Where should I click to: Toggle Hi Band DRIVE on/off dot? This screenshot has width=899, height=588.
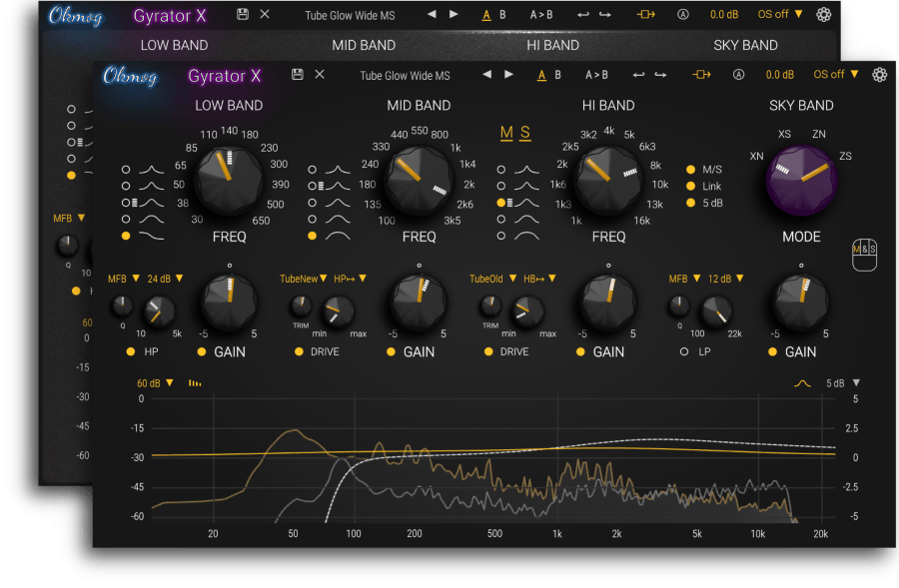488,351
